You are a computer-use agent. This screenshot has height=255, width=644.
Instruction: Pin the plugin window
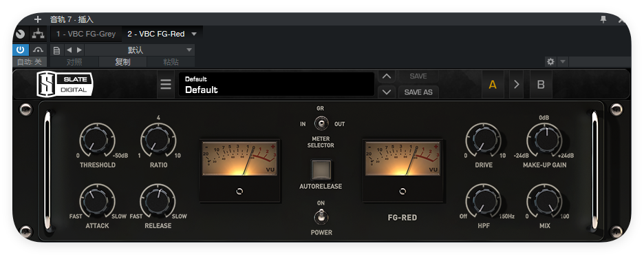pyautogui.click(x=603, y=19)
